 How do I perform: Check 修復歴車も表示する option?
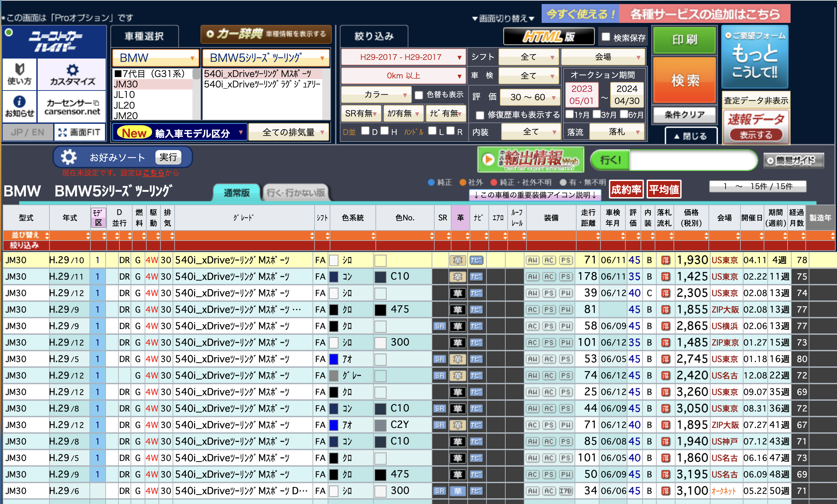click(x=480, y=115)
